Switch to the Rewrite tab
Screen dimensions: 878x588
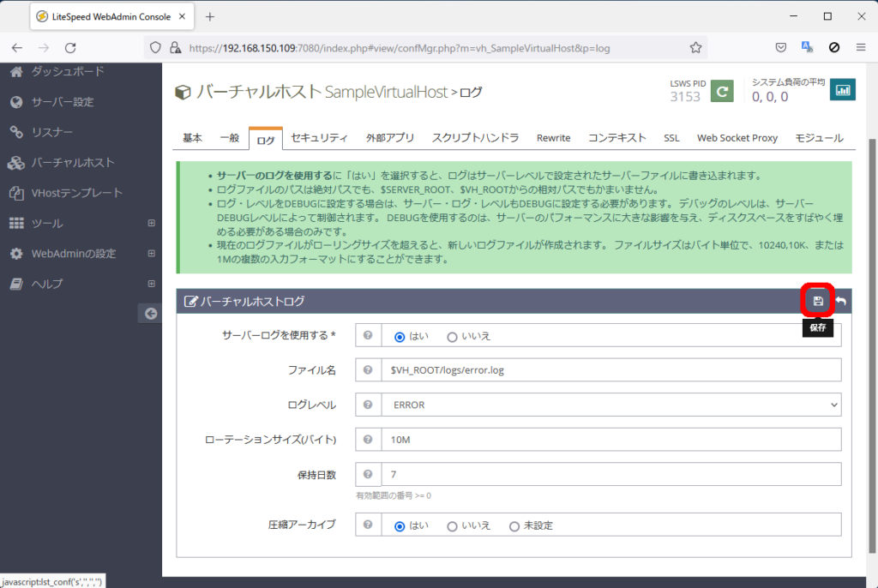(x=553, y=138)
